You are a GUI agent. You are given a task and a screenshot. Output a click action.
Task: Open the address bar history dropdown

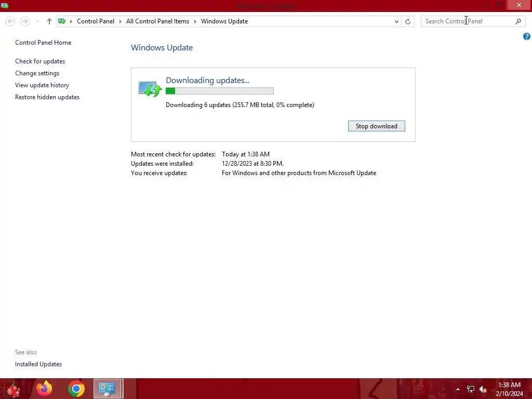coord(396,21)
